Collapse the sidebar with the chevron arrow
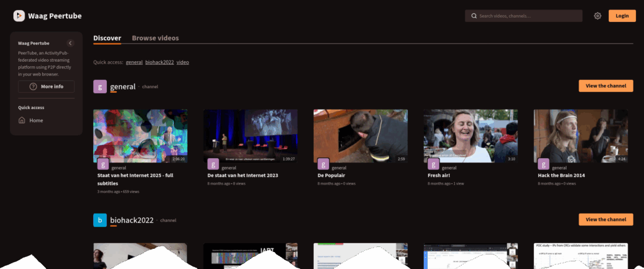 point(70,43)
